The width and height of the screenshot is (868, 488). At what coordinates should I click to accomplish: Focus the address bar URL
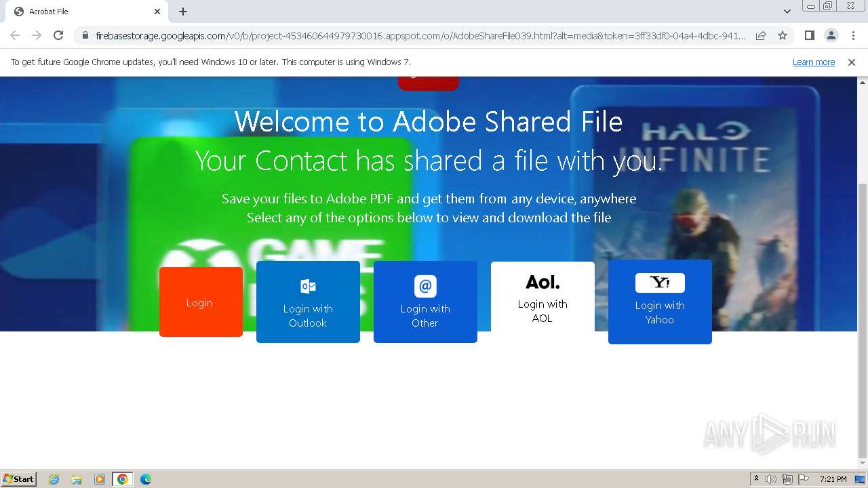point(420,35)
